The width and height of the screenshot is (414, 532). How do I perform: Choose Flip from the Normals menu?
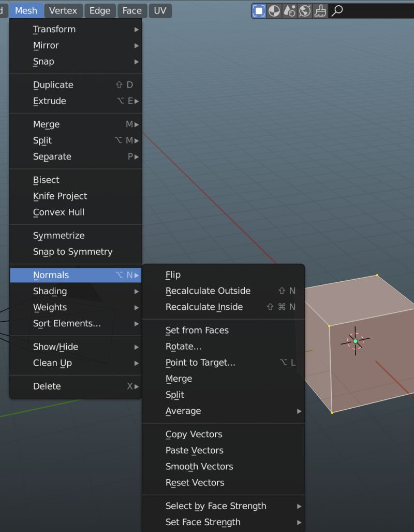point(173,275)
